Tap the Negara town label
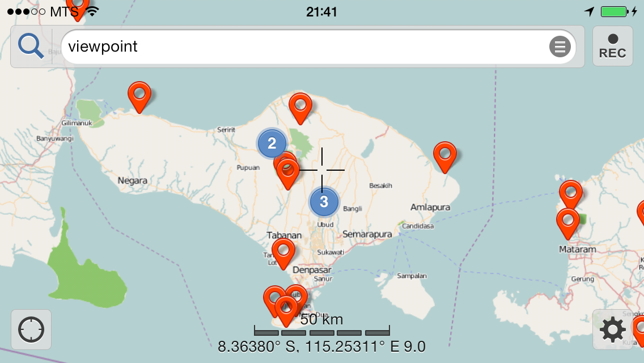This screenshot has height=363, width=644. [x=132, y=181]
